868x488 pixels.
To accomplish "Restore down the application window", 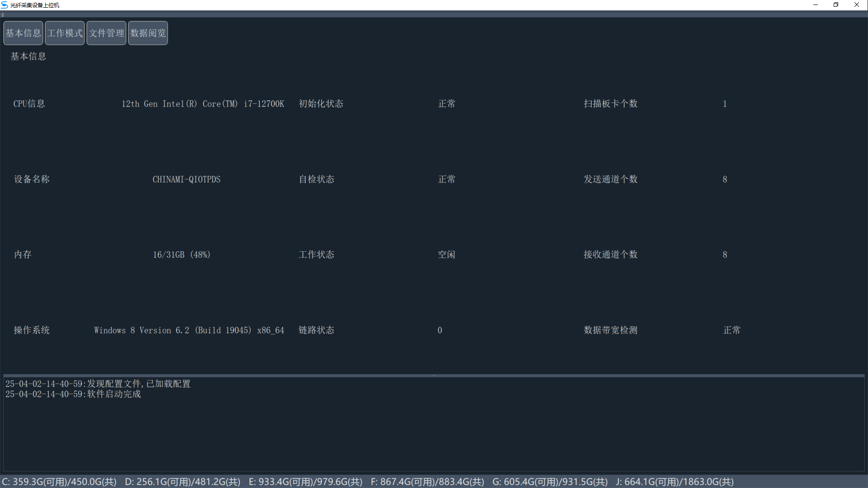I will pyautogui.click(x=836, y=5).
